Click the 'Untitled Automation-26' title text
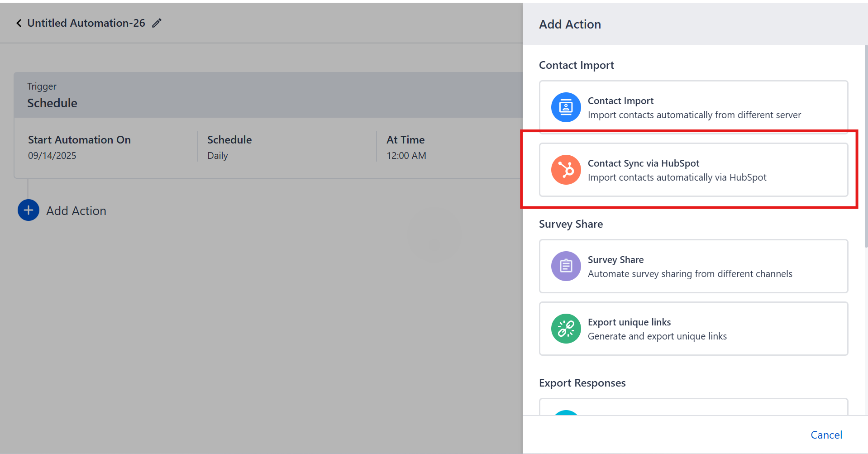Image resolution: width=868 pixels, height=454 pixels. click(86, 23)
